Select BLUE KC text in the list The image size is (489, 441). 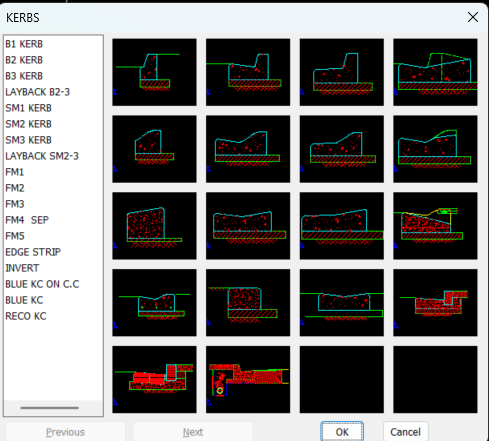(24, 300)
